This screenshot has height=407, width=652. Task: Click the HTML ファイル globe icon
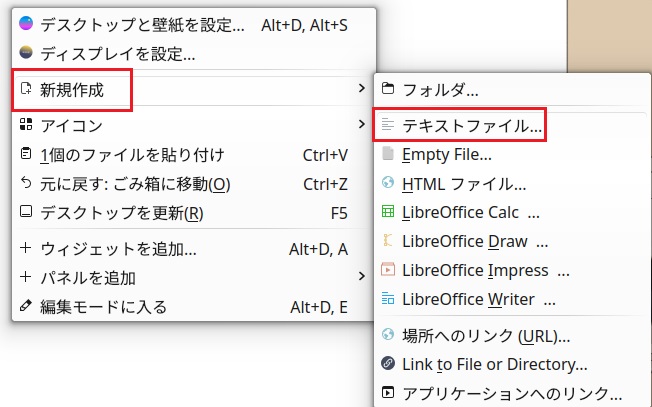(x=388, y=184)
